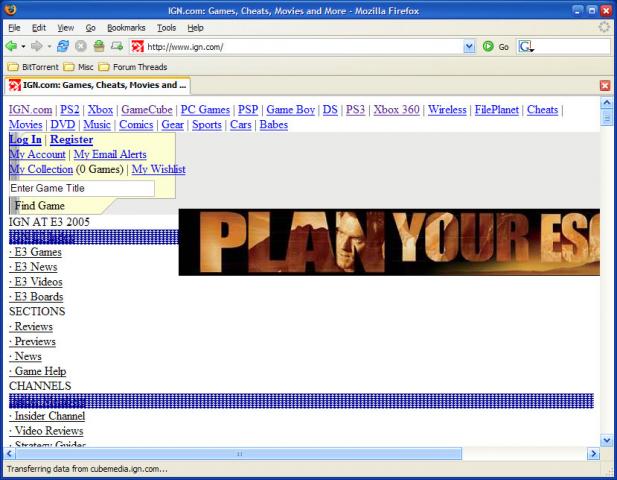Viewport: 617px width, 480px height.
Task: Click the Forward arrow button
Action: tap(36, 46)
